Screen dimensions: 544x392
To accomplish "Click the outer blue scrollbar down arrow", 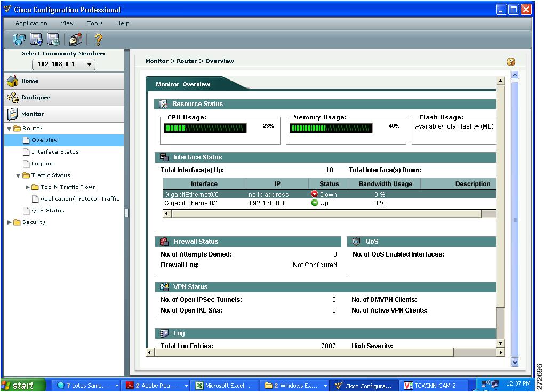I will pos(515,363).
